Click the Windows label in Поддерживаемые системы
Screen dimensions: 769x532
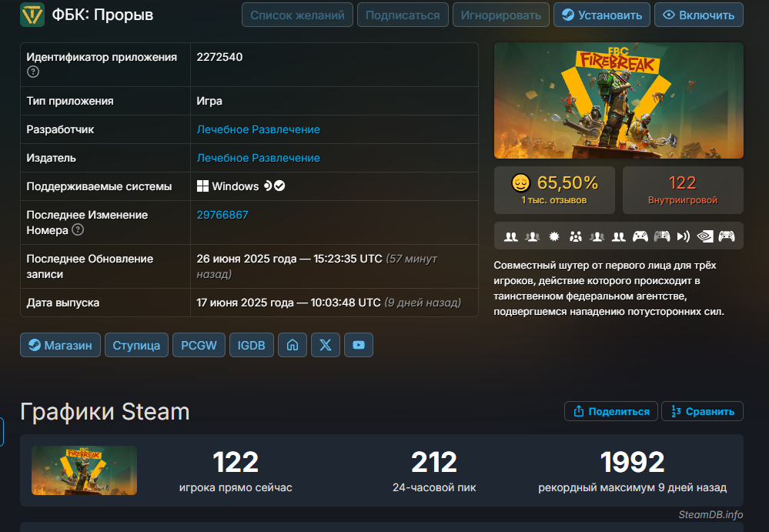click(x=235, y=186)
